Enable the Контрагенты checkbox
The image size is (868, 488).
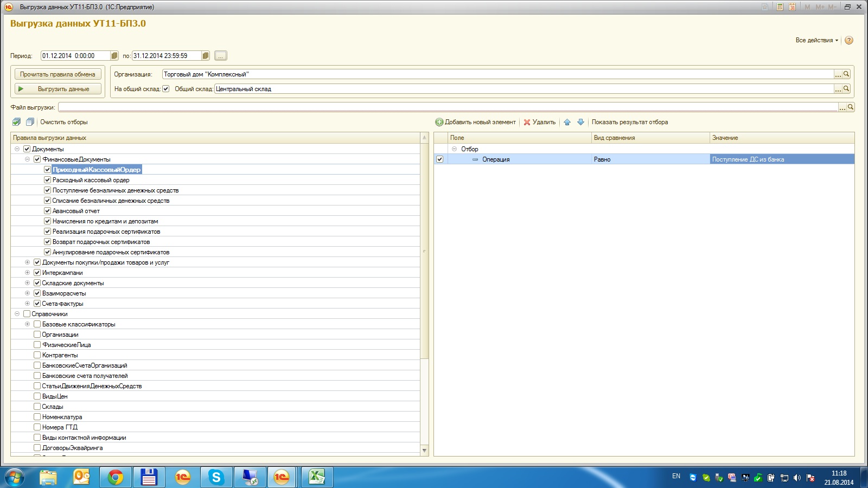coord(37,355)
